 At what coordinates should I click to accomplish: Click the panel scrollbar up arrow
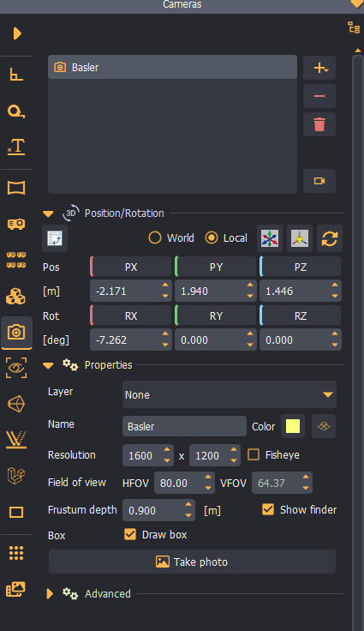click(x=357, y=51)
